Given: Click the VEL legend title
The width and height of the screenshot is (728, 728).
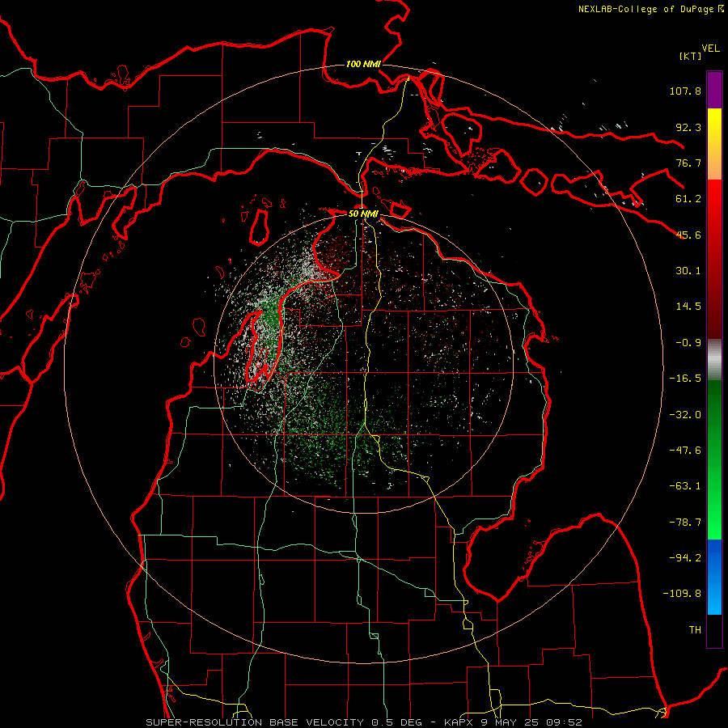Looking at the screenshot, I should click(710, 49).
